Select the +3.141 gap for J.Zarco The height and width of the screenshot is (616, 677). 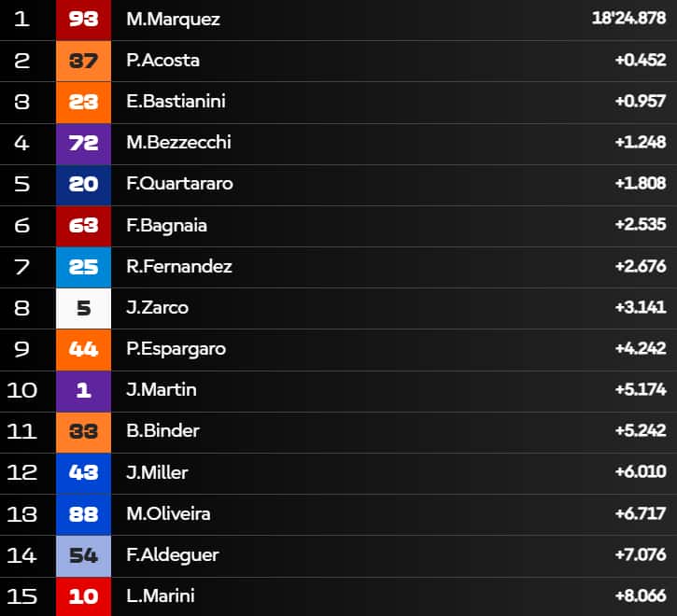[x=640, y=308]
